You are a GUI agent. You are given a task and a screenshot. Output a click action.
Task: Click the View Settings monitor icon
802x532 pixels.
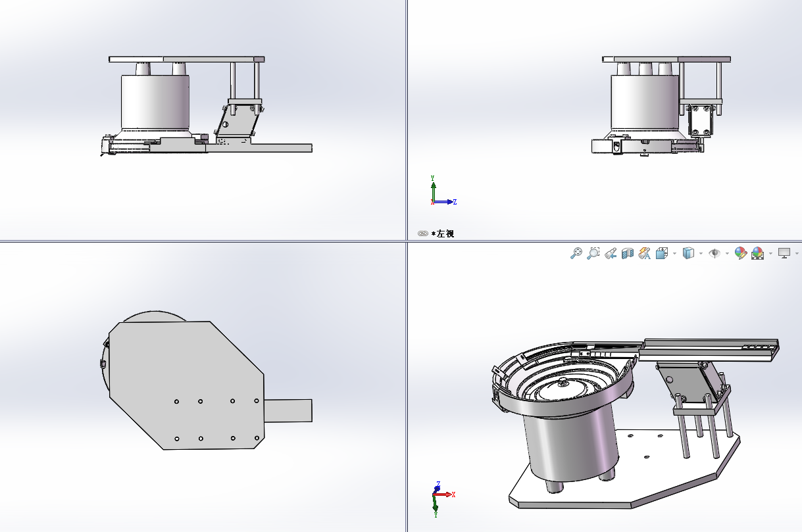tap(784, 253)
